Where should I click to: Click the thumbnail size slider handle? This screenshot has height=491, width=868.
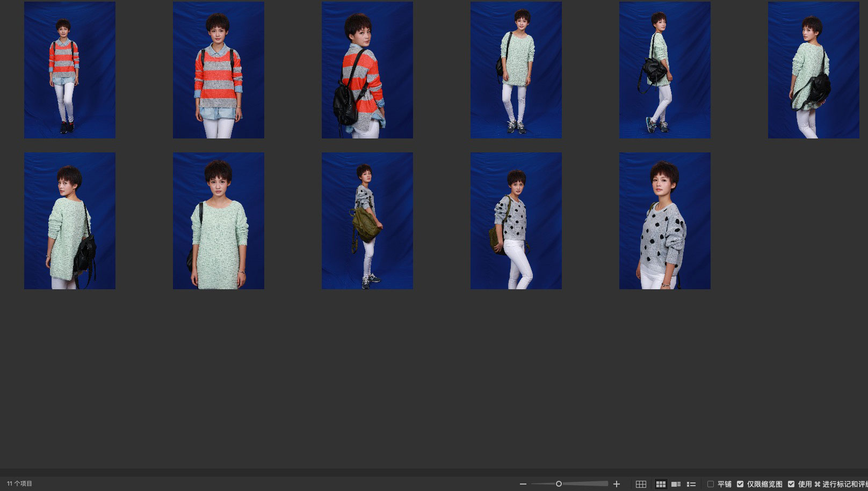point(559,484)
